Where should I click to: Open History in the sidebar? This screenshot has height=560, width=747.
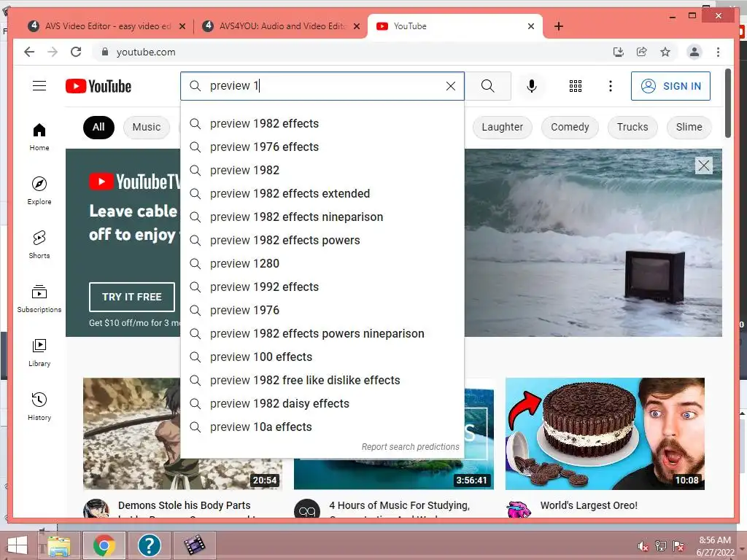pos(39,406)
